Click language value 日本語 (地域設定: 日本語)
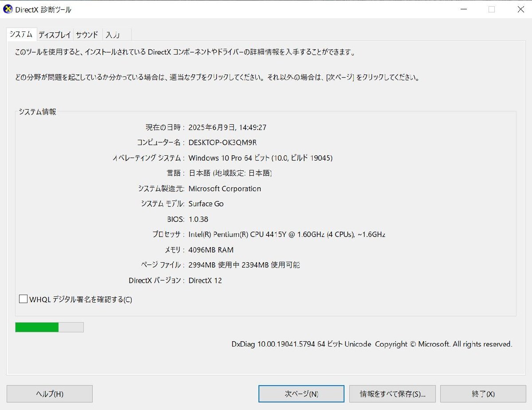The width and height of the screenshot is (532, 410). (x=230, y=173)
